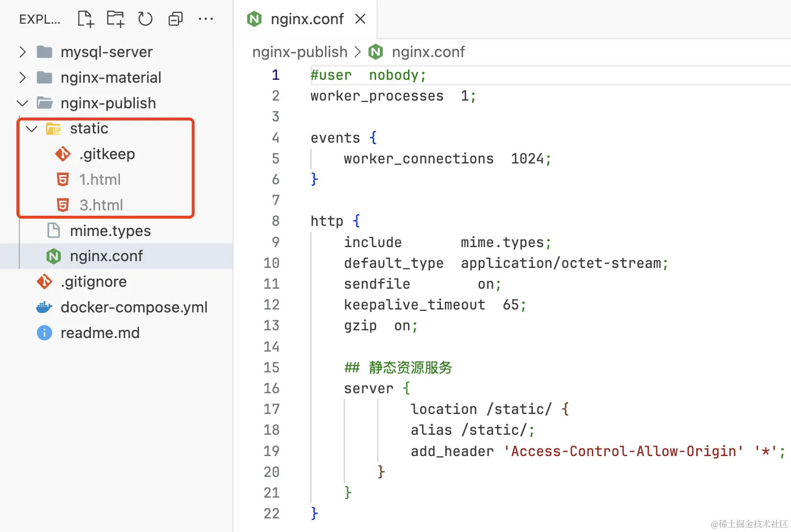Click the sendfile directive
This screenshot has width=791, height=532.
click(377, 284)
